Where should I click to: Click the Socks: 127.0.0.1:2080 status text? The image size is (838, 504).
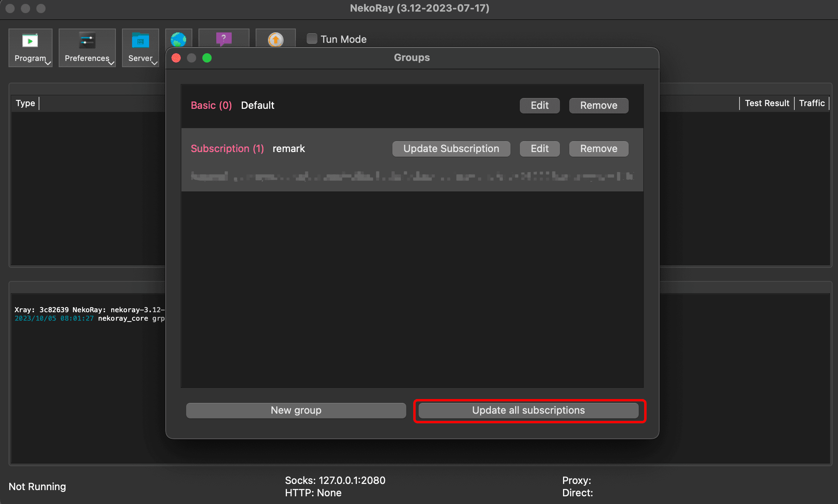tap(335, 480)
